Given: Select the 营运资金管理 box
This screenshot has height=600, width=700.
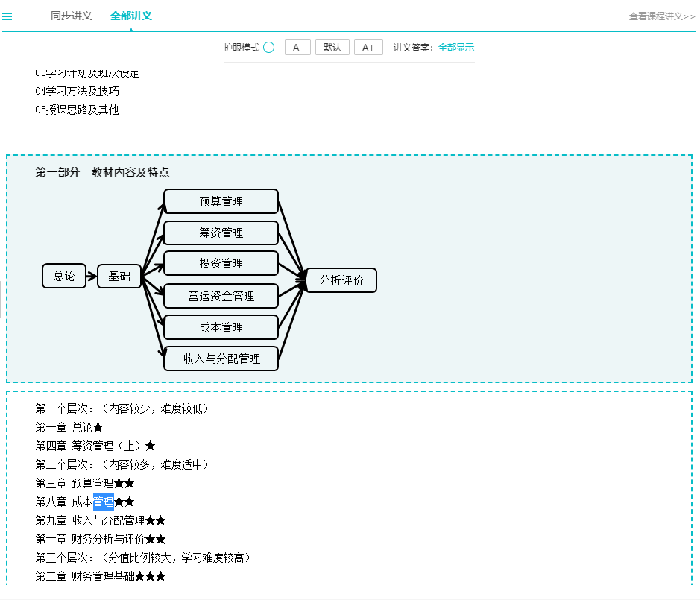Looking at the screenshot, I should point(221,296).
